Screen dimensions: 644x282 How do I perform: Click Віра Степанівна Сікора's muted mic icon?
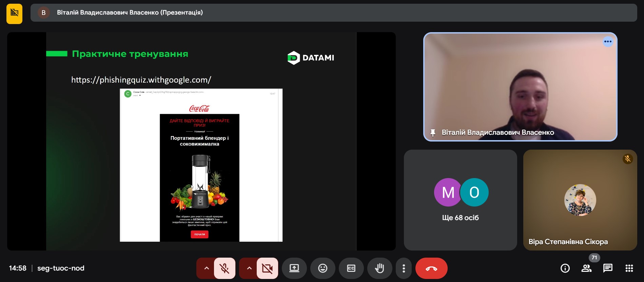(628, 159)
